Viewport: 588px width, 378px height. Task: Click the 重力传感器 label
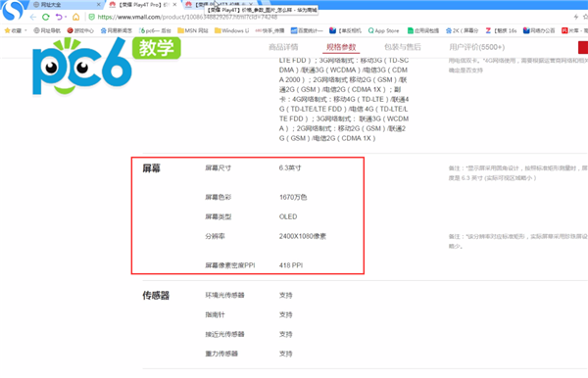click(221, 354)
